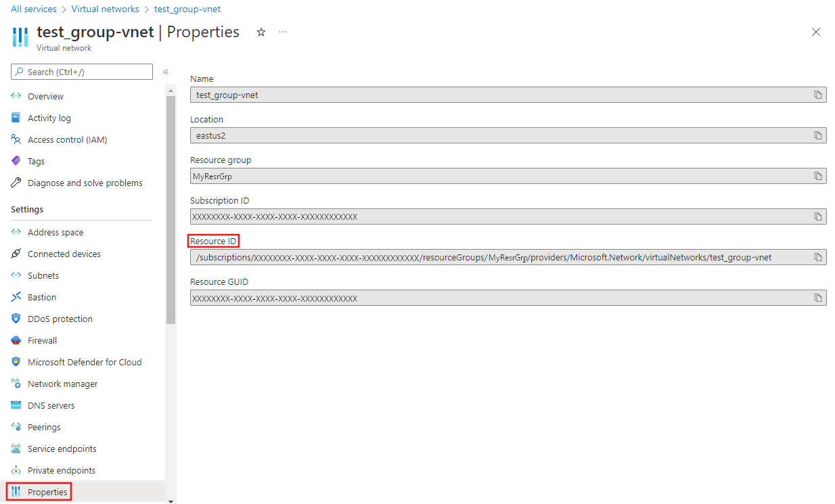This screenshot has width=835, height=504.
Task: Open the more options ellipsis in header
Action: 283,32
